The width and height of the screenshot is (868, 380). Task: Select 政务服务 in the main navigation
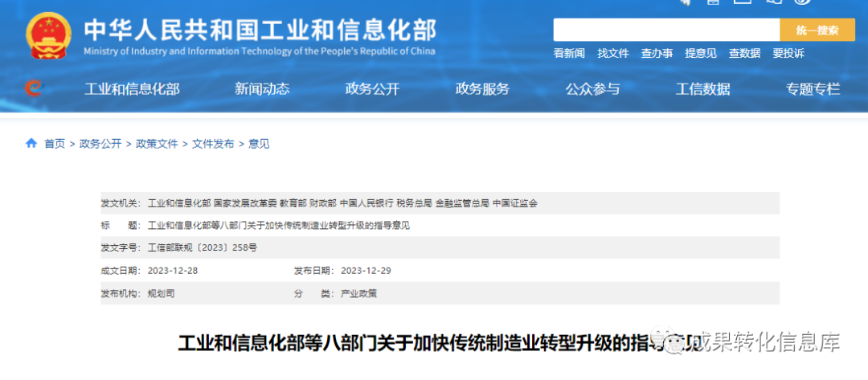[482, 89]
